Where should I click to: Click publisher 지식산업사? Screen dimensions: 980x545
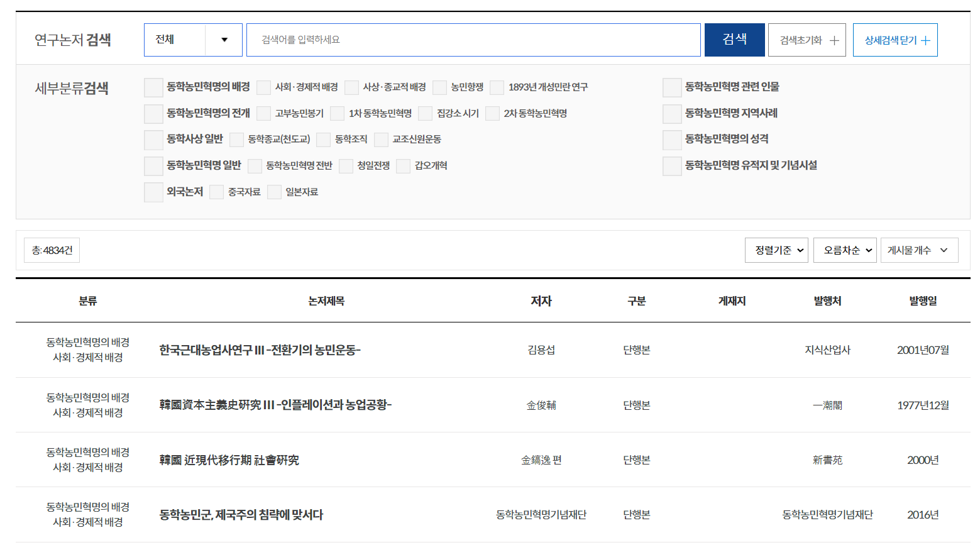point(828,350)
